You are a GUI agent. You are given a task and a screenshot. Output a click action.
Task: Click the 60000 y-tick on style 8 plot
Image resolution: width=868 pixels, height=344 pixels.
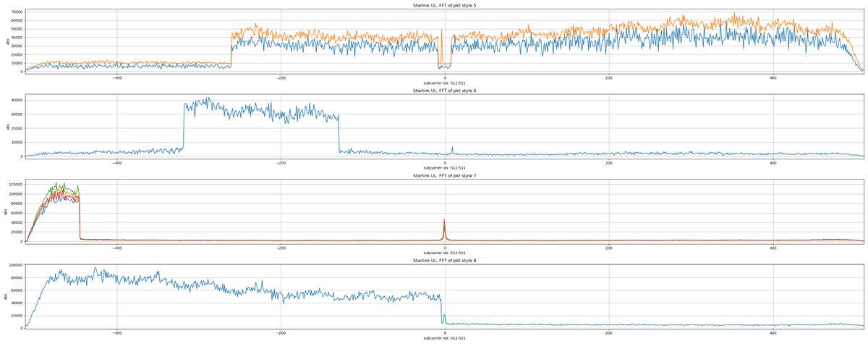click(16, 290)
